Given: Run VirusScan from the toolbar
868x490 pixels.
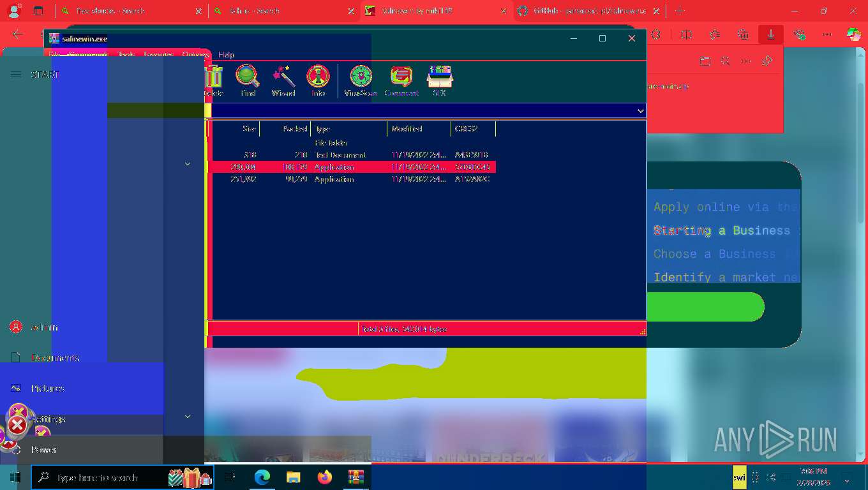Looking at the screenshot, I should pyautogui.click(x=361, y=81).
